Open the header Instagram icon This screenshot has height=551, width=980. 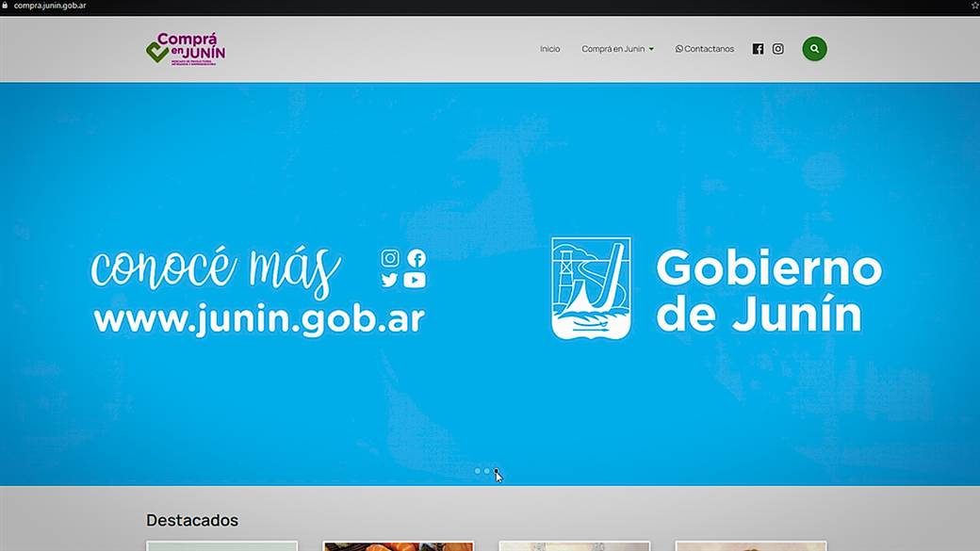click(x=777, y=49)
